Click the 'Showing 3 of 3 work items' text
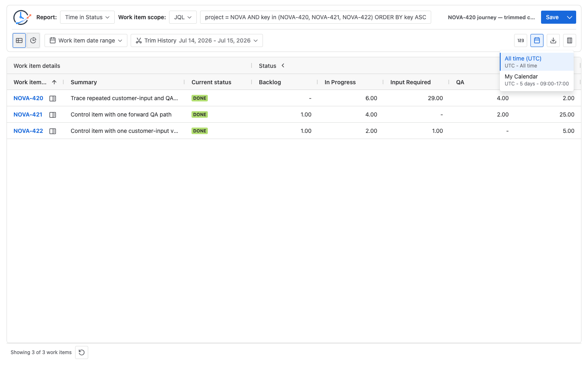 pyautogui.click(x=41, y=352)
